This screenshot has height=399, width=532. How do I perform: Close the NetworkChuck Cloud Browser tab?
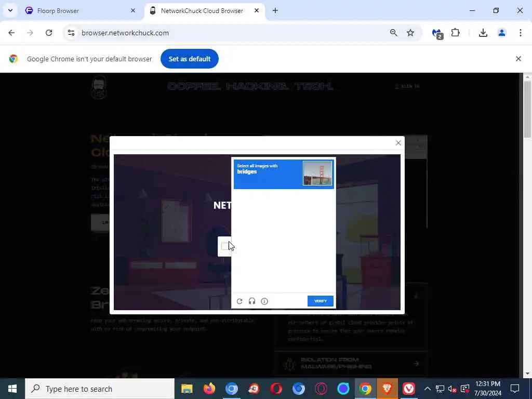[x=257, y=11]
